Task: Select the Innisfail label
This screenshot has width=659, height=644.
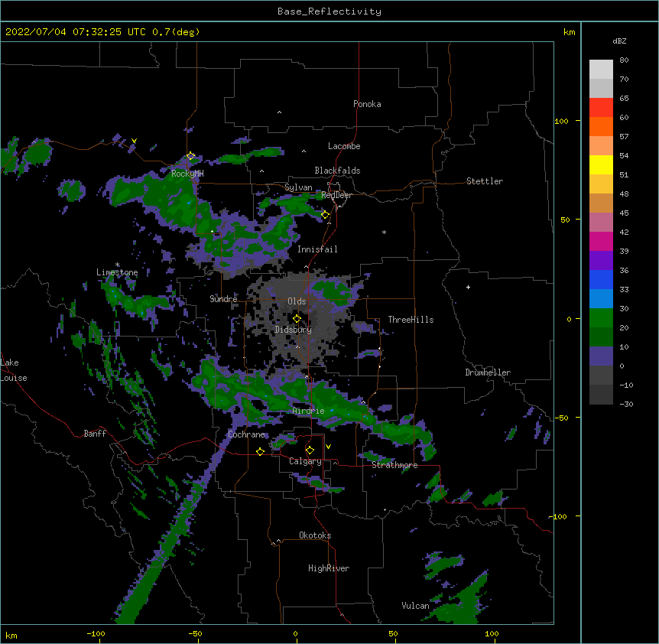Action: 317,249
